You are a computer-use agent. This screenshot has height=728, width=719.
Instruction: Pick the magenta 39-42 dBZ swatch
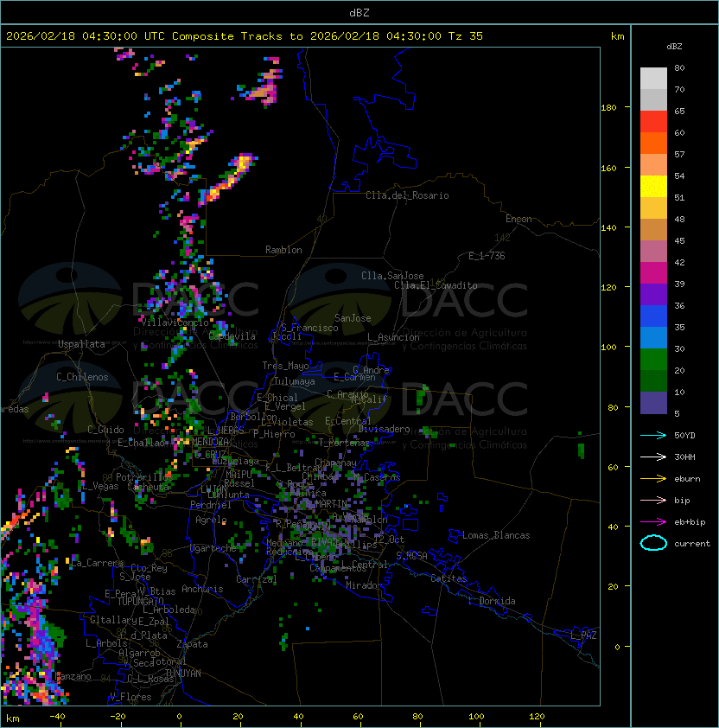653,273
